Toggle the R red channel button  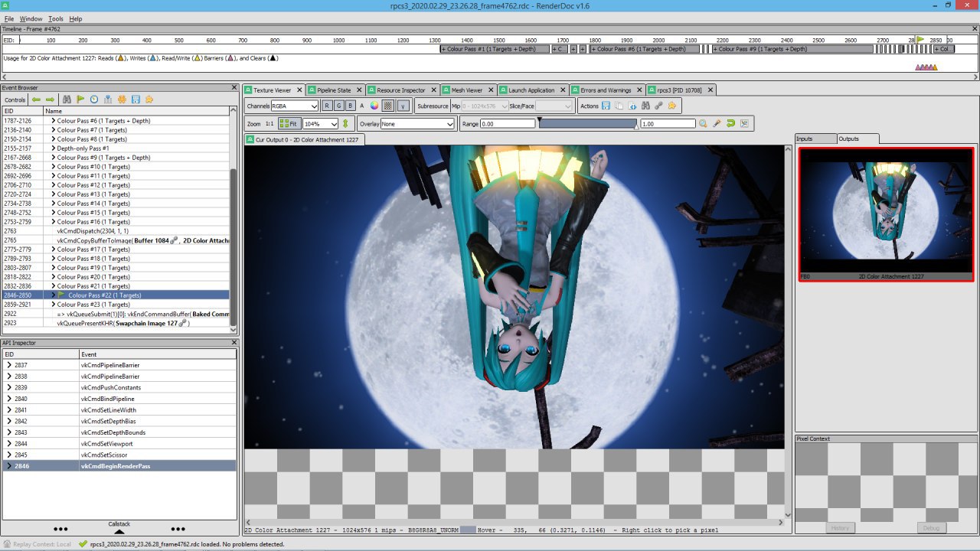point(327,106)
